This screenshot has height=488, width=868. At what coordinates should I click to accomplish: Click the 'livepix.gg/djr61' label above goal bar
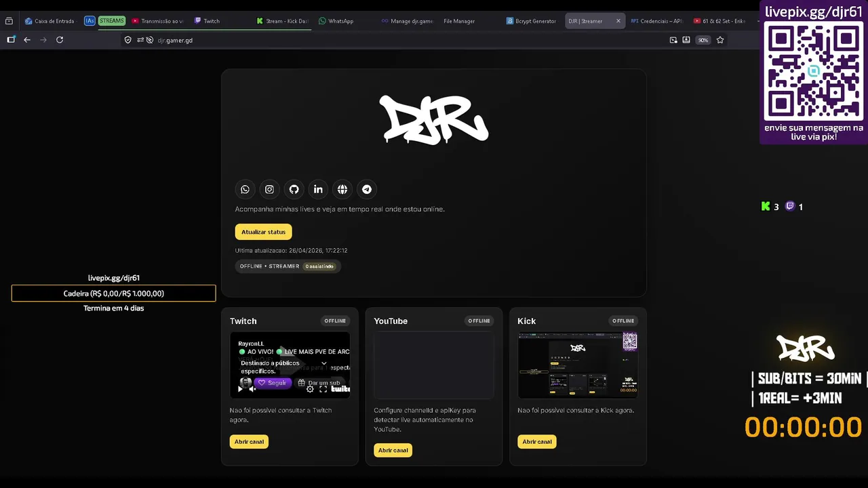point(114,278)
